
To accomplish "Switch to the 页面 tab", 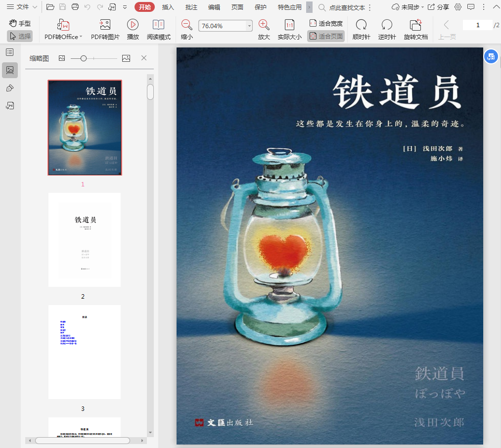I will [x=237, y=7].
